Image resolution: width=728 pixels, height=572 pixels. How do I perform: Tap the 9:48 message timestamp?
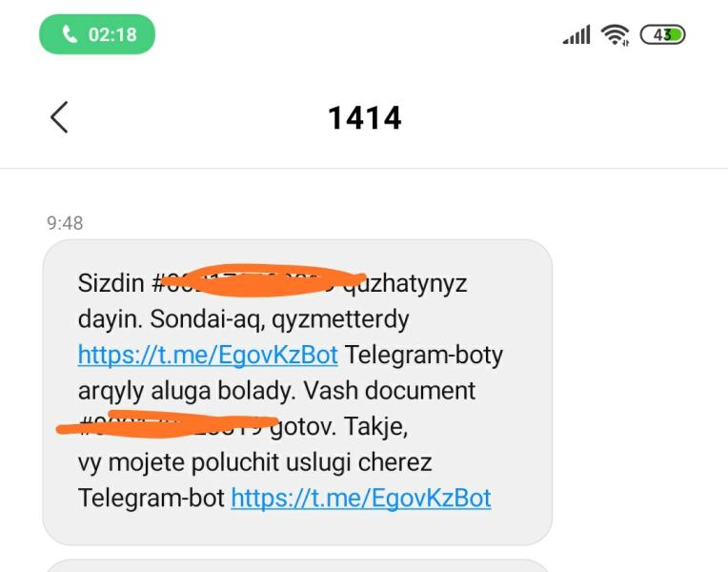[x=65, y=223]
